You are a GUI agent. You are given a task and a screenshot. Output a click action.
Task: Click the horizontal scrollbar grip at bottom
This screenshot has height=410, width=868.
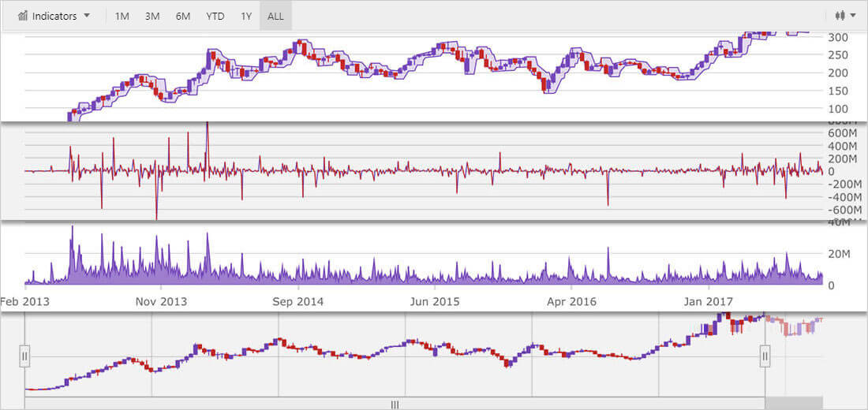[x=395, y=404]
